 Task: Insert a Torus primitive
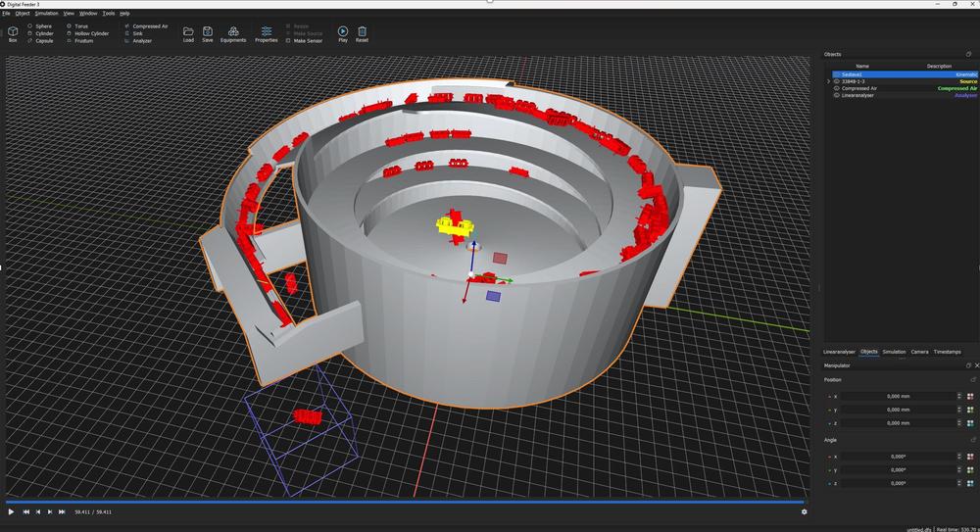[x=77, y=26]
